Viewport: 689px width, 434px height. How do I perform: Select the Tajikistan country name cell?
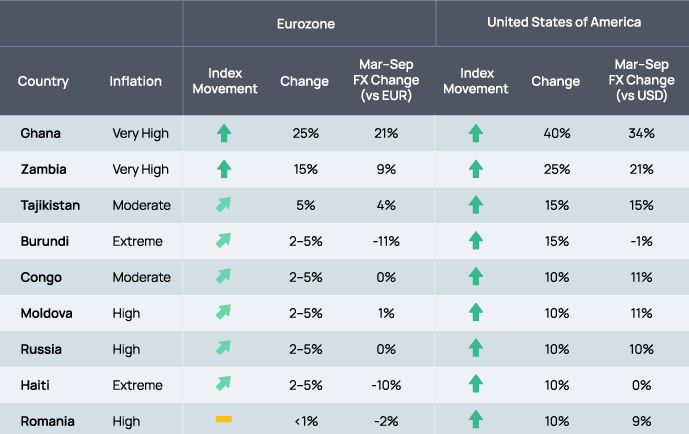tap(50, 205)
